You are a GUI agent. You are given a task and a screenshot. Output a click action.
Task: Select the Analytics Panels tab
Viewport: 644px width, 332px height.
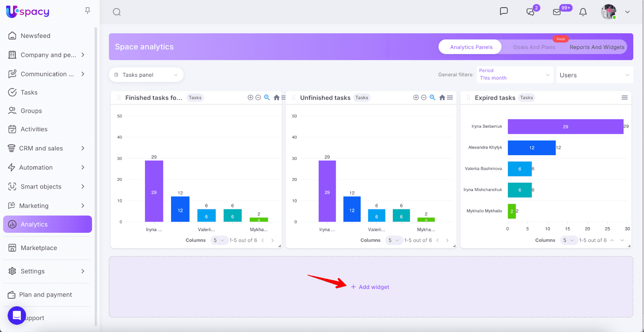(x=471, y=47)
